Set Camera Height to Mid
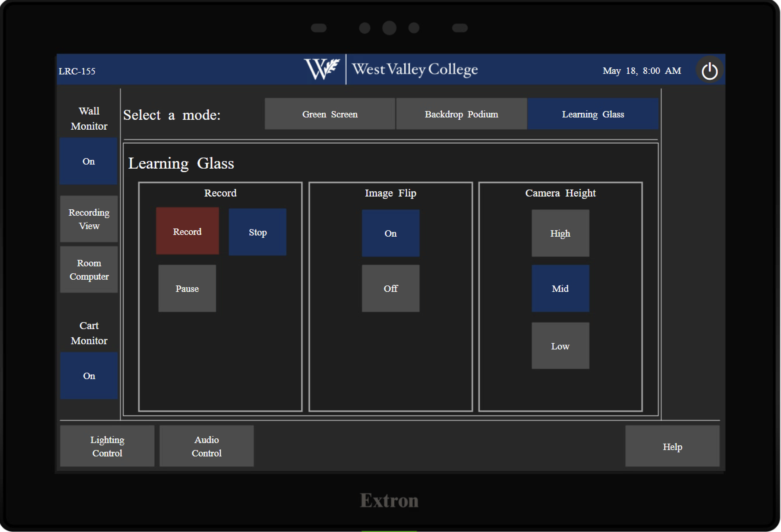Viewport: 781px width, 532px height. [560, 288]
